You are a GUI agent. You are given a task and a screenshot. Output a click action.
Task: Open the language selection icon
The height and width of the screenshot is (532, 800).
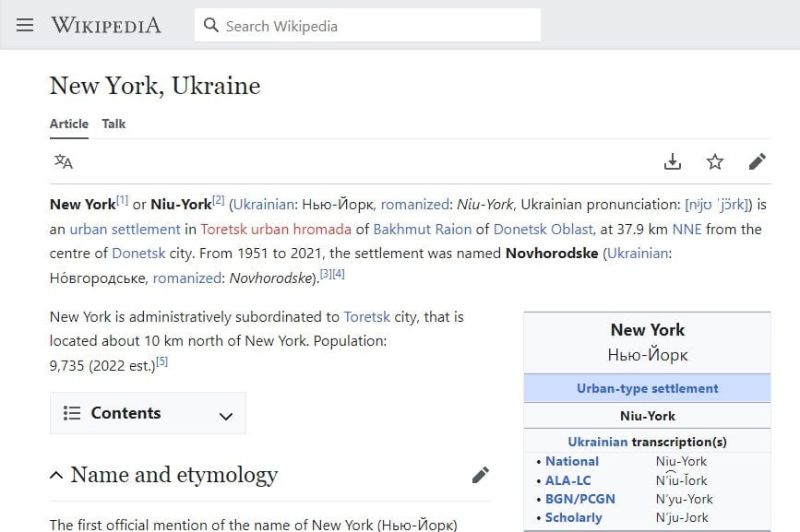pyautogui.click(x=64, y=162)
